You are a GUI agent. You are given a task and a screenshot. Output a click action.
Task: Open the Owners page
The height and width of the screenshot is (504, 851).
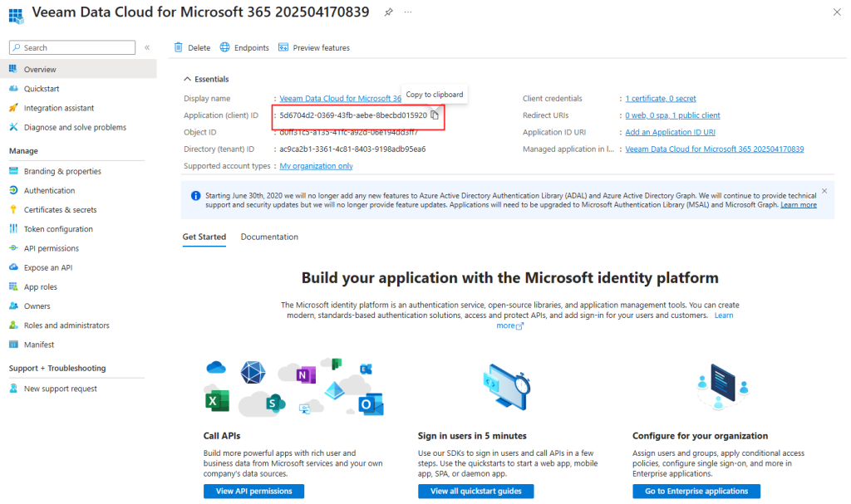point(37,306)
